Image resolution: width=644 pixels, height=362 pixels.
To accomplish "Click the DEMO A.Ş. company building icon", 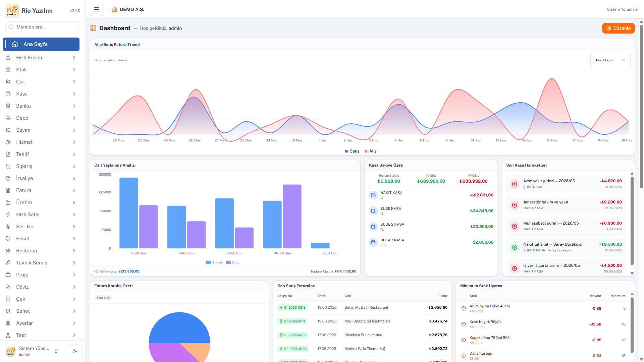I will 114,9.
